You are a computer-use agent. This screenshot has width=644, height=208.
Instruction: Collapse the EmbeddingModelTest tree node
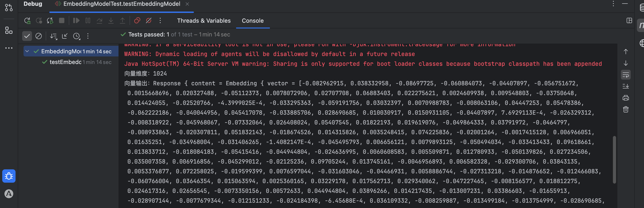click(x=27, y=51)
